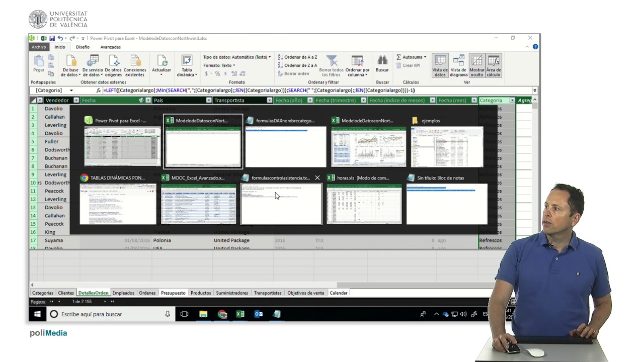Switch to ejemplos folder thumbnail
644x362 pixels.
[447, 141]
